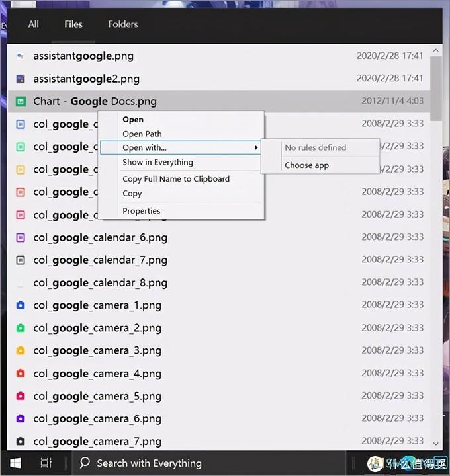Viewport: 450px width, 476px height.
Task: Click the blue calendar icon below Chart row
Action: pos(21,124)
